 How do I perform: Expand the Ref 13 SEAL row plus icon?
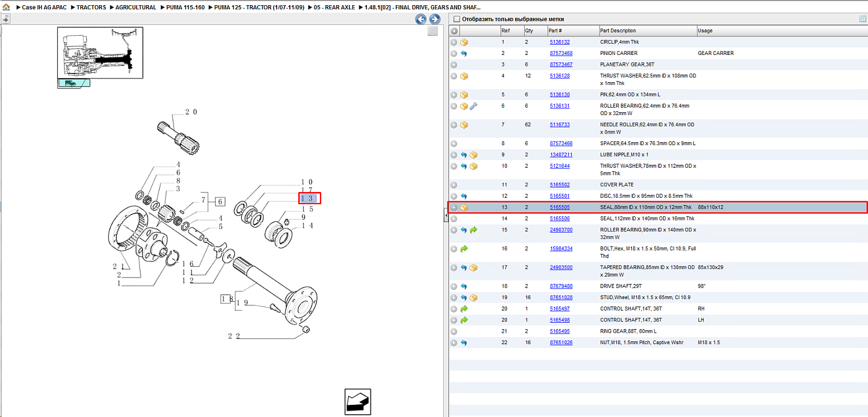pyautogui.click(x=454, y=208)
